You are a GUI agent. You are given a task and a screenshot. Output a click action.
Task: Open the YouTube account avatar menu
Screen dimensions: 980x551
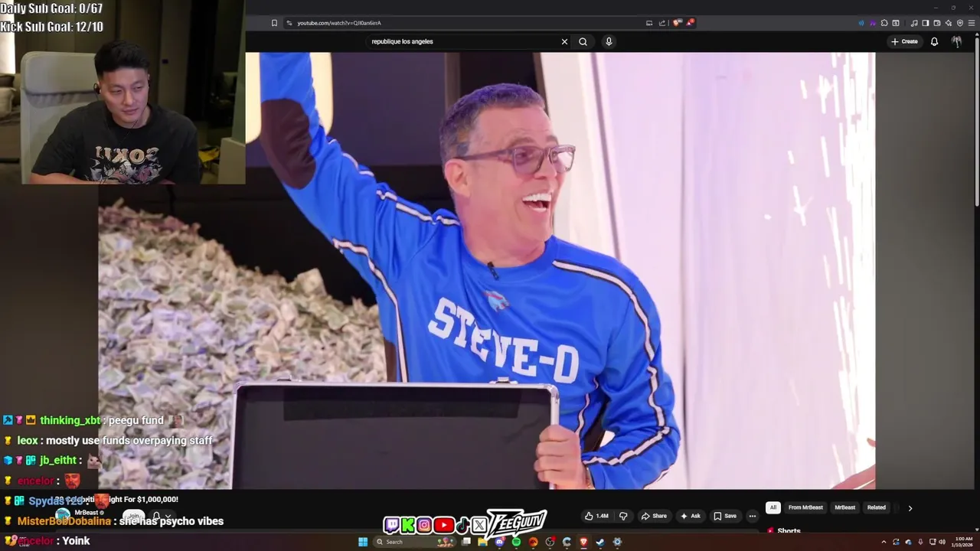956,41
